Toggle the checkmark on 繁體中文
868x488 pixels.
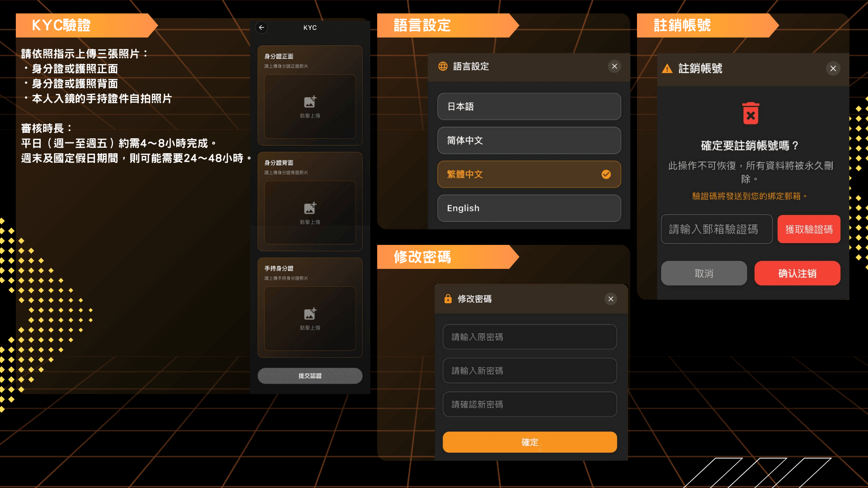coord(606,174)
